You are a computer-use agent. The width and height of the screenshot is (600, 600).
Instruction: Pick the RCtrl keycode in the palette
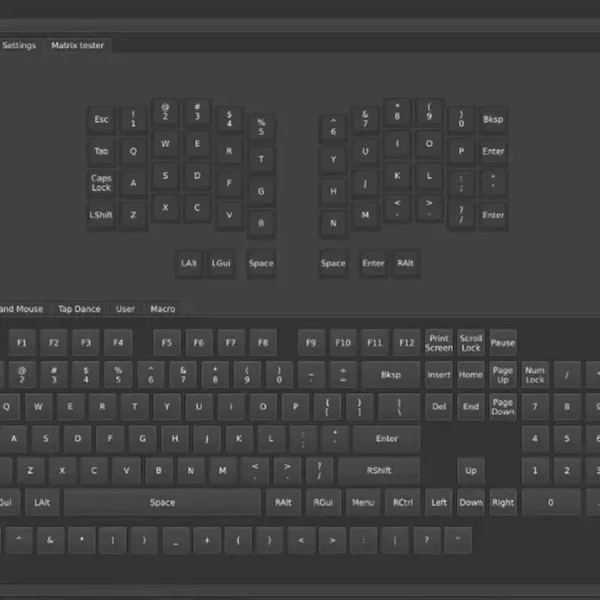[403, 502]
